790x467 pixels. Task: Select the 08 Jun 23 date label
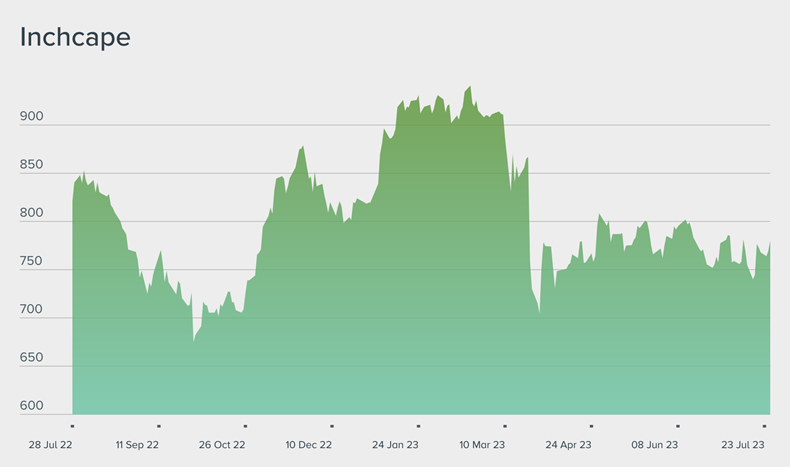[x=656, y=444]
